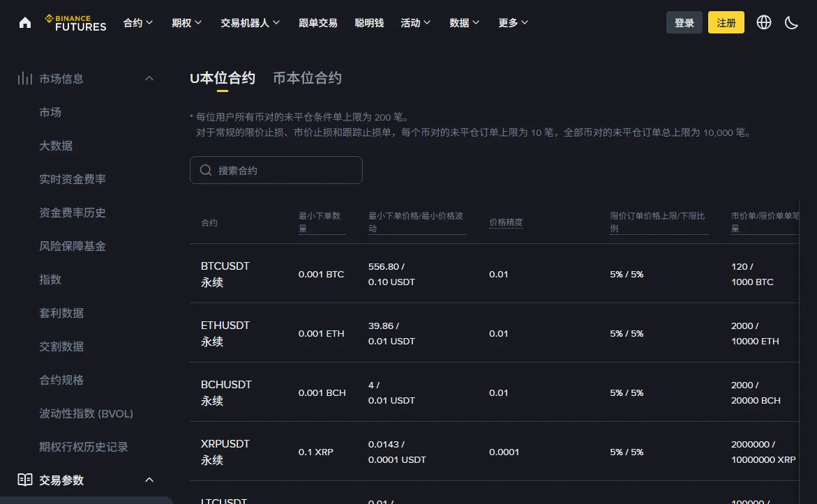Screen dimensions: 817x504
Task: Click the 最小下单数量 column header
Action: pos(321,222)
